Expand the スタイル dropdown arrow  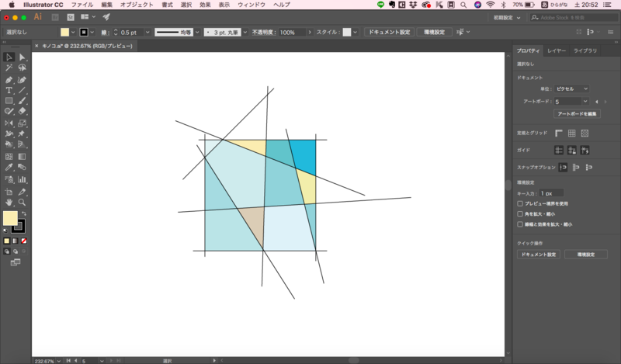pyautogui.click(x=356, y=32)
